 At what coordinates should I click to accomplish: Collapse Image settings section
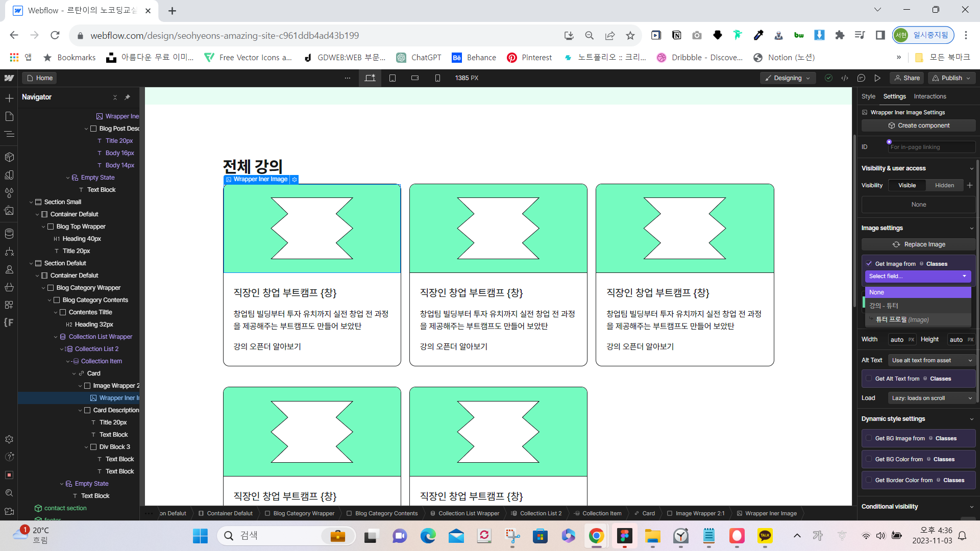coord(971,228)
